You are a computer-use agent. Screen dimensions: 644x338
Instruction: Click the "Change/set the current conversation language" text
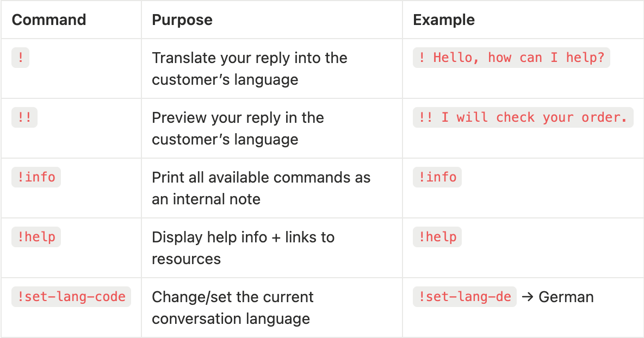(x=233, y=308)
